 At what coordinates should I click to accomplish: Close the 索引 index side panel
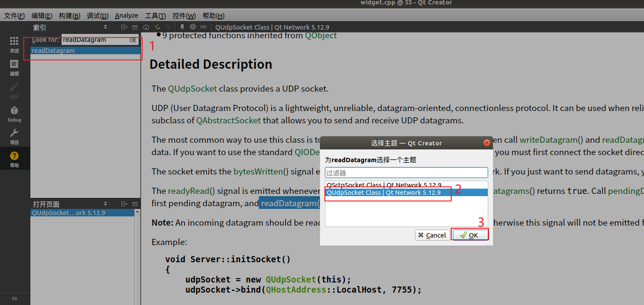[x=135, y=27]
